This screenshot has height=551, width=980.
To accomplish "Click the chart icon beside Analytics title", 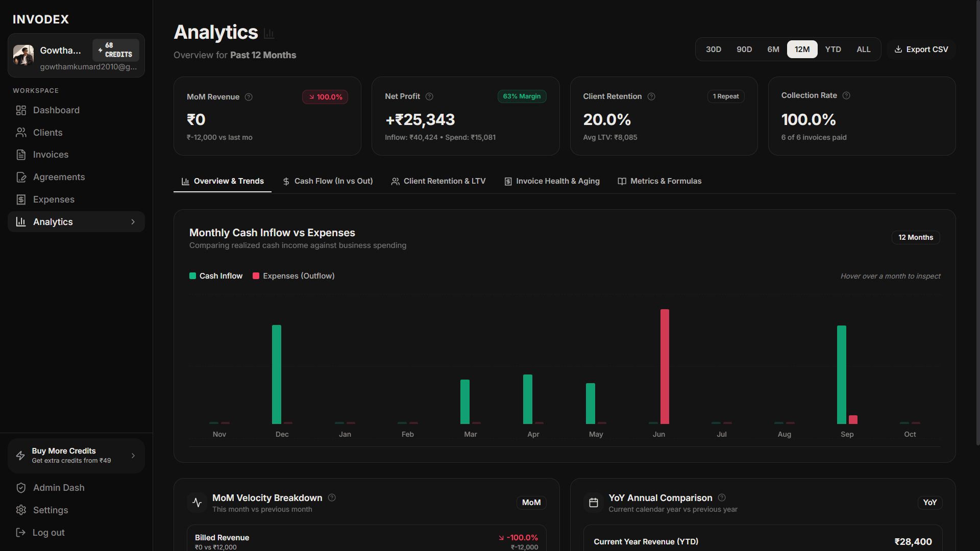I will click(x=269, y=34).
